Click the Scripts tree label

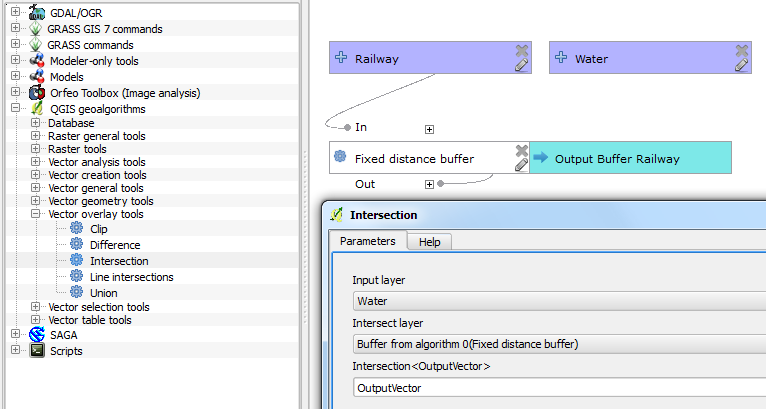tap(66, 351)
